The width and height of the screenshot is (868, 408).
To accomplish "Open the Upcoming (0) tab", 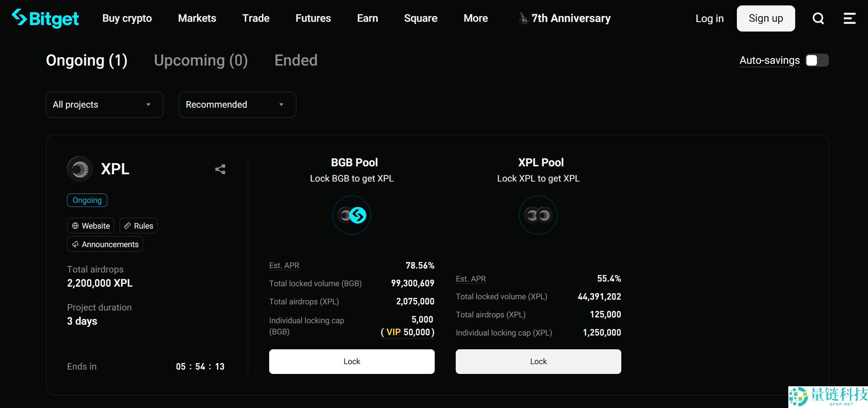I will pos(201,60).
